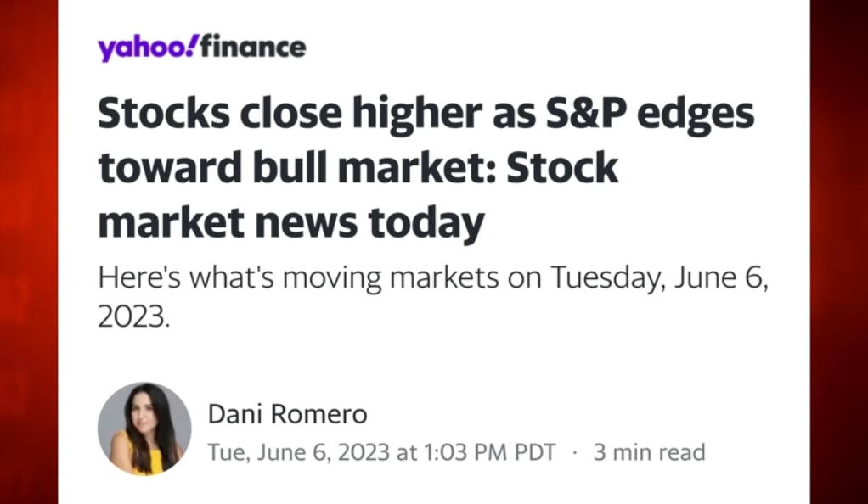Click the word "today" in the headline
This screenshot has height=504, width=868.
(426, 224)
